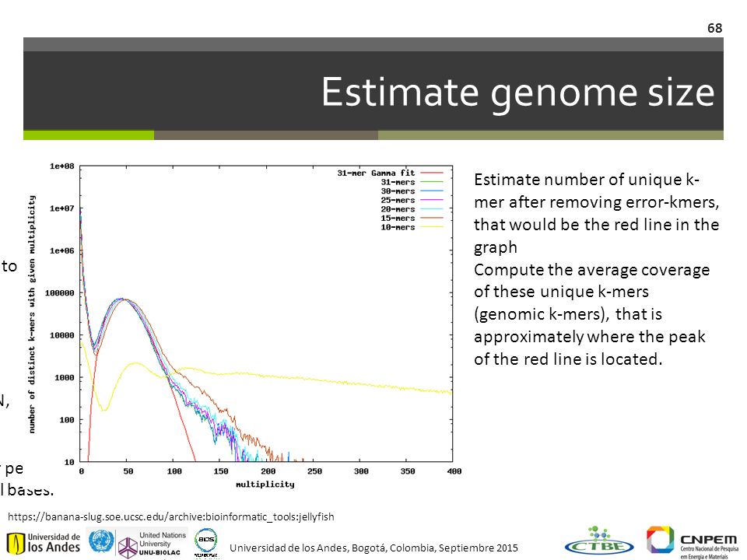Click the UNU-BIOLAC logo
Image resolution: width=747 pixels, height=560 pixels.
(152, 544)
